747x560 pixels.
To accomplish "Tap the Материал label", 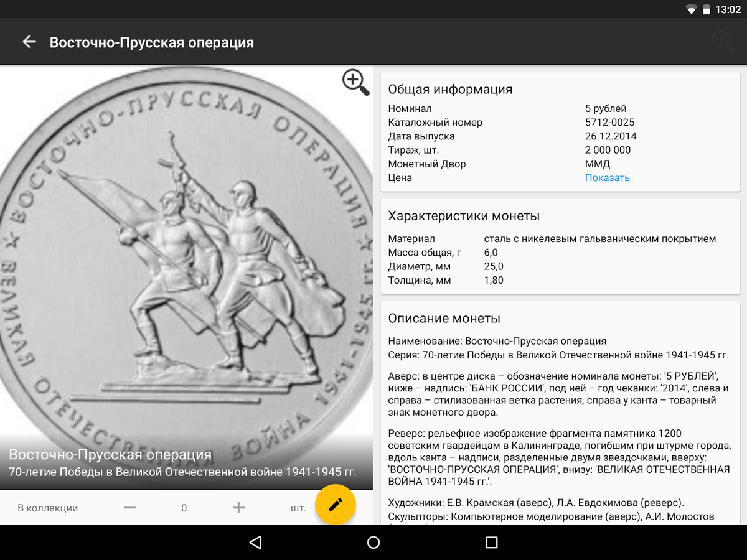I will 411,238.
